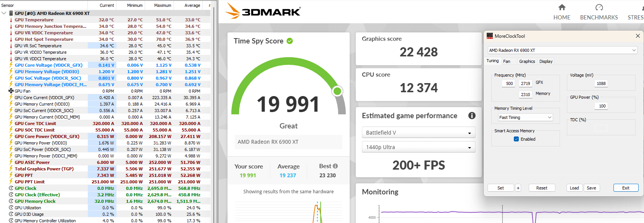Click the empty TDC (%) field
Screen dimensions: 644x223
click(601, 128)
